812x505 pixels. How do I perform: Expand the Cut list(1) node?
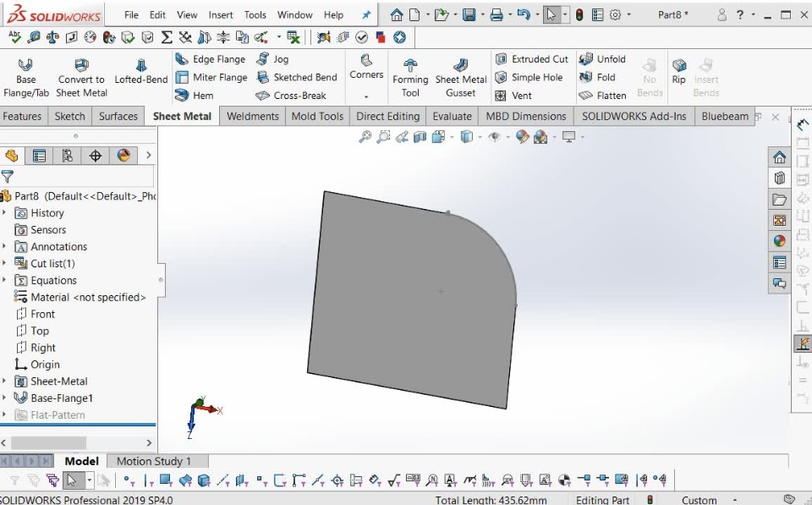tap(5, 263)
